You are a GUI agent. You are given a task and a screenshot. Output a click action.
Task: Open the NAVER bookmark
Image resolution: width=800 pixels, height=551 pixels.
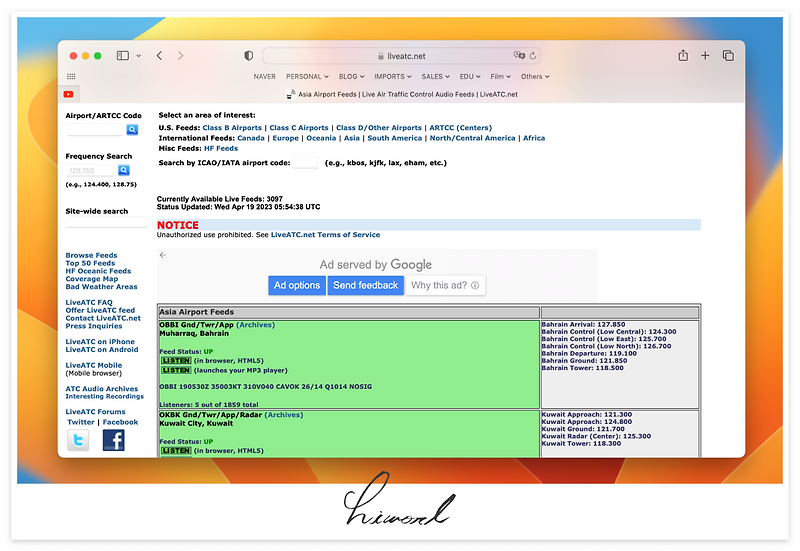tap(264, 77)
